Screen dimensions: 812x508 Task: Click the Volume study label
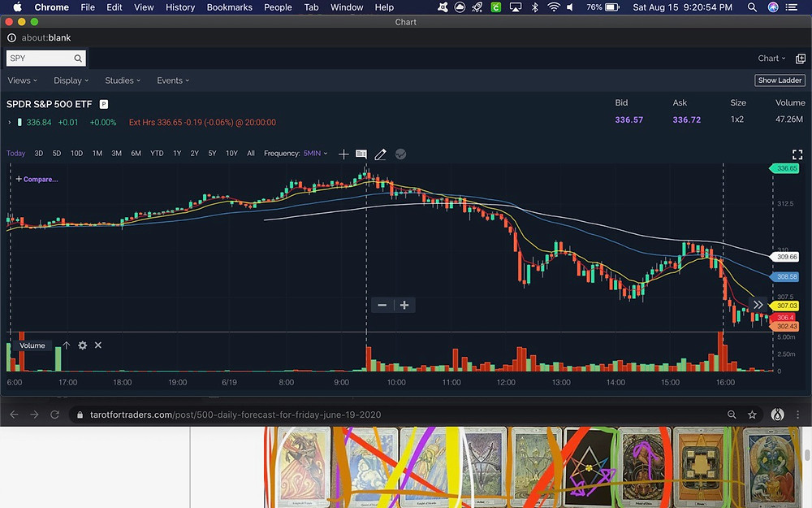coord(32,345)
